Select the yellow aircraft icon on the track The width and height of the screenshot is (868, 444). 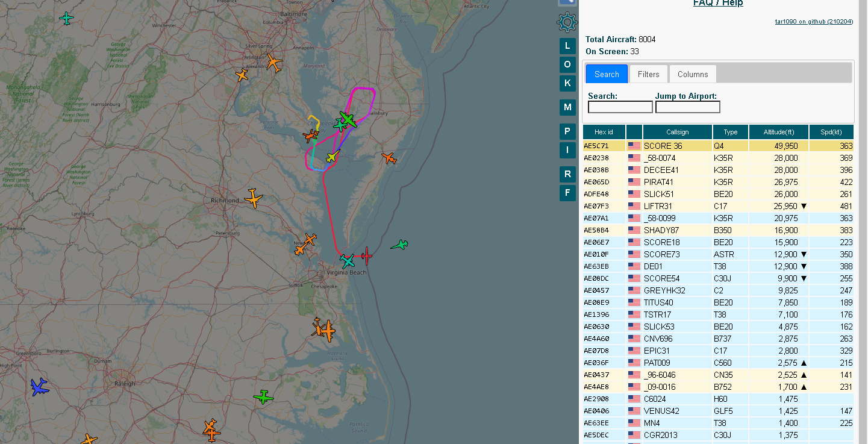332,157
